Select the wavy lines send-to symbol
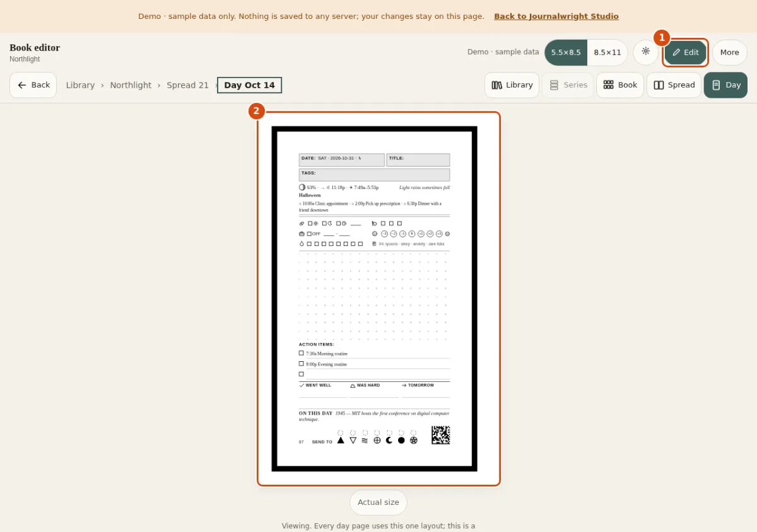The image size is (757, 532). [x=365, y=440]
